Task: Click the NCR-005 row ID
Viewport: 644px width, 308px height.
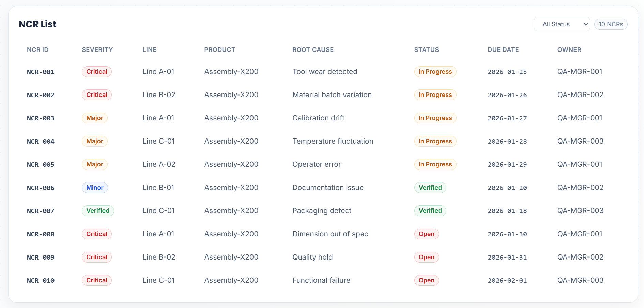Action: click(x=41, y=165)
